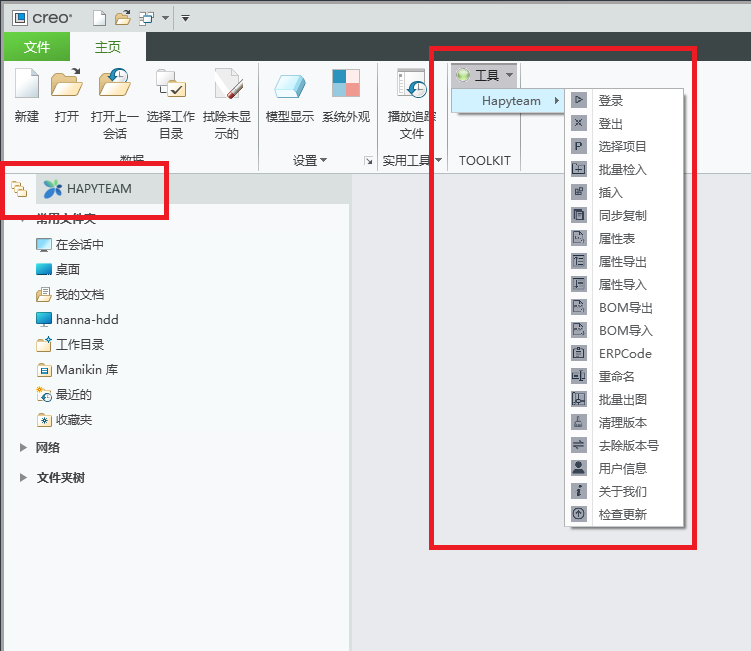Screen dimensions: 751x651
Task: Expand the 文件夹树 section
Action: (x=23, y=478)
